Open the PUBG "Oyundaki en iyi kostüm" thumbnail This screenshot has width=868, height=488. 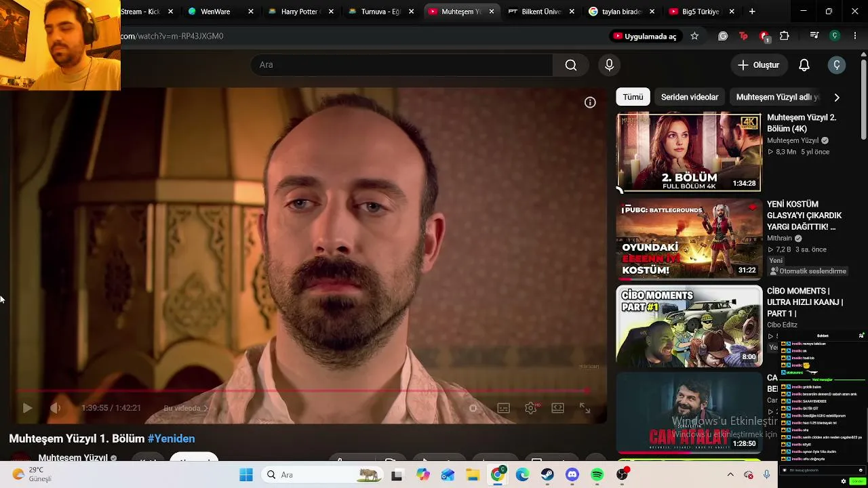click(x=689, y=239)
